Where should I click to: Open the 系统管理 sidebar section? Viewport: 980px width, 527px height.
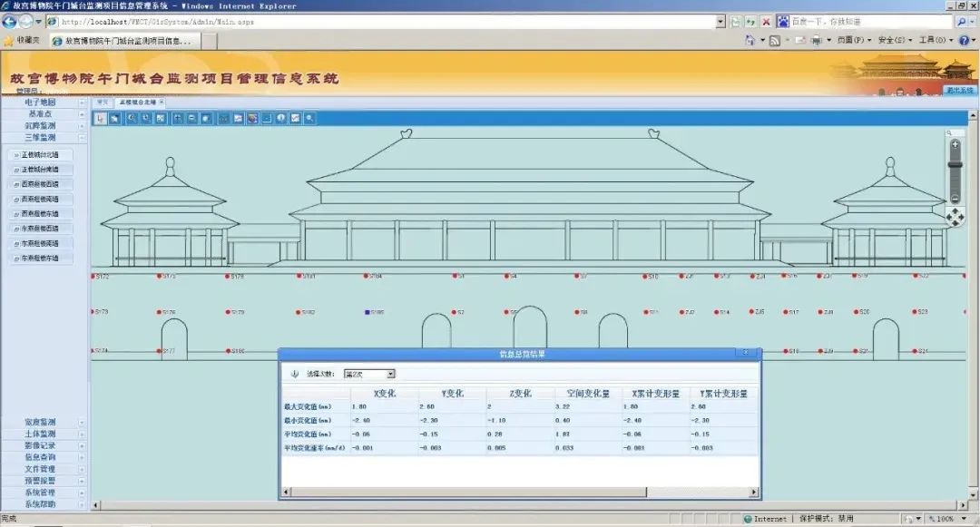point(40,493)
